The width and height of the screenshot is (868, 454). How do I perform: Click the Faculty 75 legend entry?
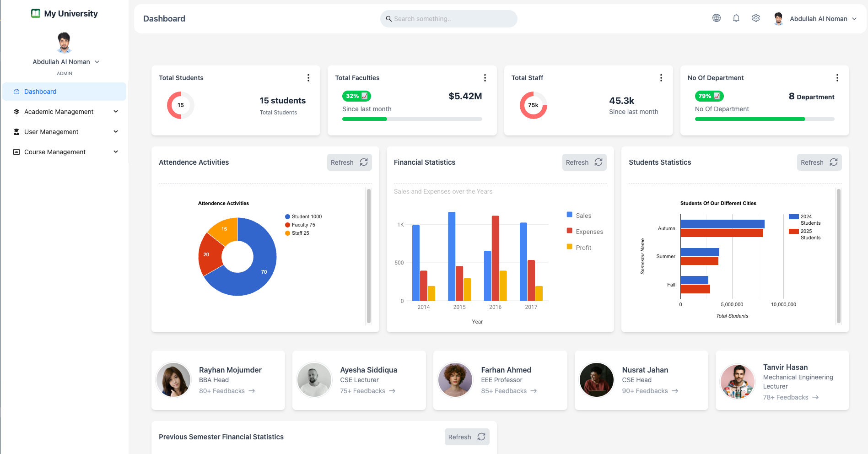pos(300,225)
